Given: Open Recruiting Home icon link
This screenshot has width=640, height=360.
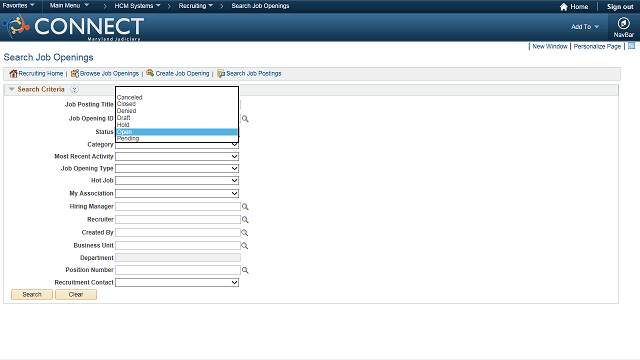Looking at the screenshot, I should click(13, 73).
